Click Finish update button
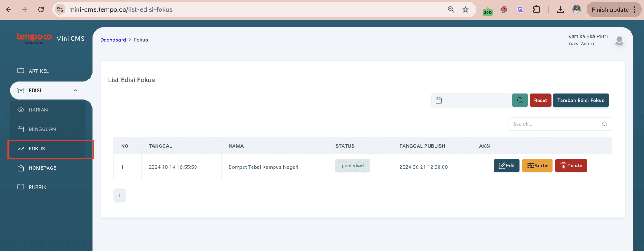The width and height of the screenshot is (644, 251). pos(614,9)
